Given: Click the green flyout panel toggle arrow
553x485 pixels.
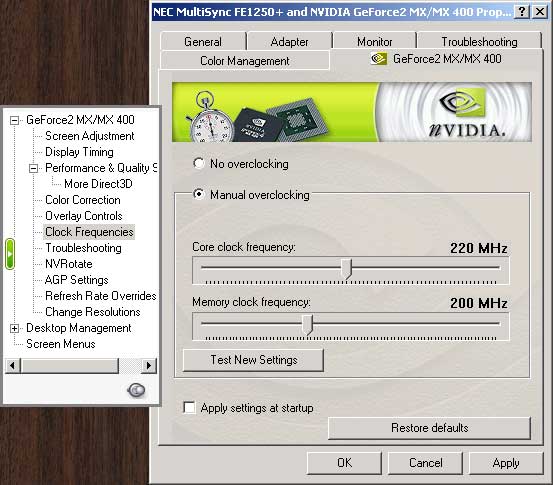Looking at the screenshot, I should 10,254.
